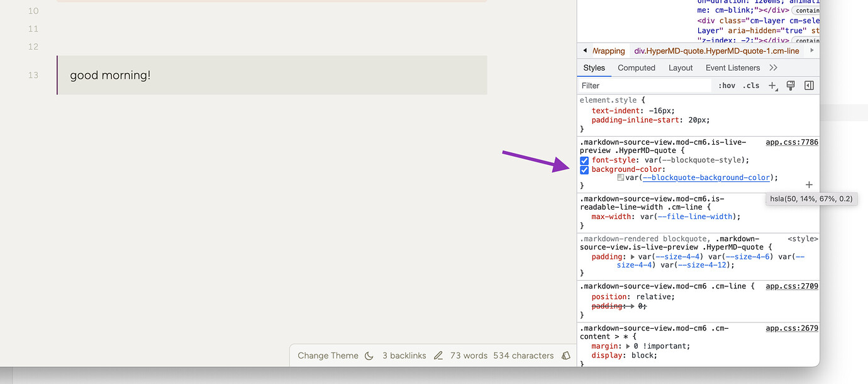Disable the font-style property checkbox

point(584,159)
